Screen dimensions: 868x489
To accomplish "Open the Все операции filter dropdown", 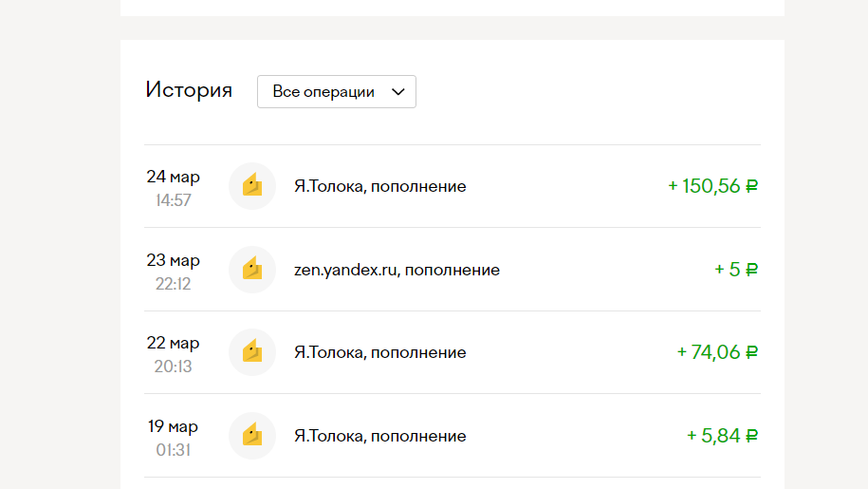I will 337,92.
